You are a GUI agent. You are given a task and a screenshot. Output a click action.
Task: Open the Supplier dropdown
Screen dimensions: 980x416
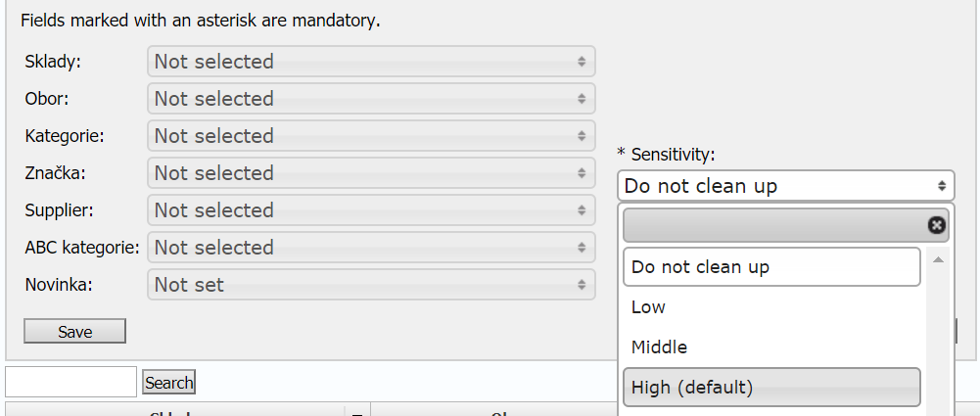pyautogui.click(x=371, y=210)
